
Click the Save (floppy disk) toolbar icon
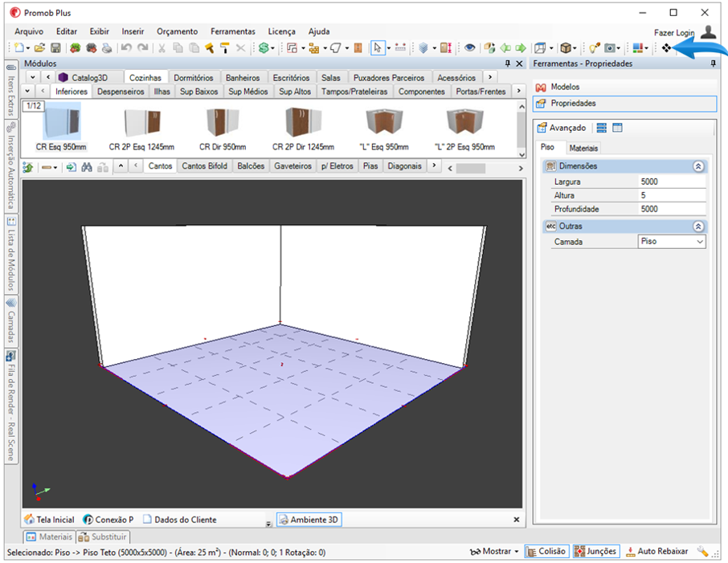click(55, 48)
